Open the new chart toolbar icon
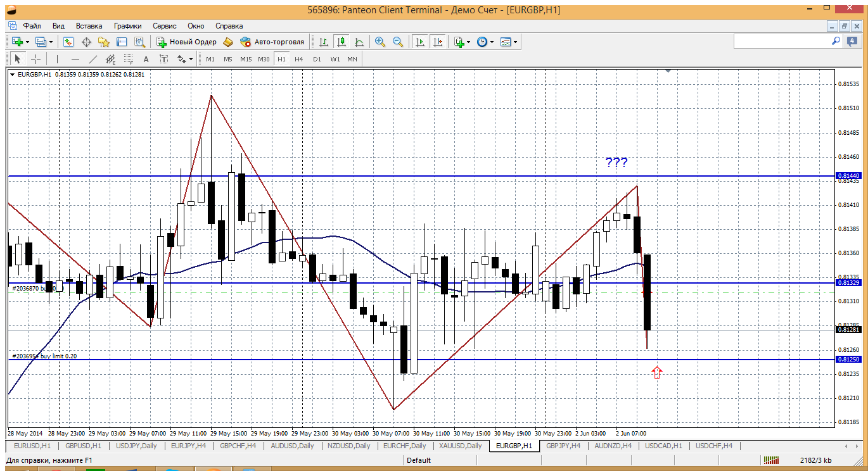This screenshot has height=471, width=868. tap(17, 42)
